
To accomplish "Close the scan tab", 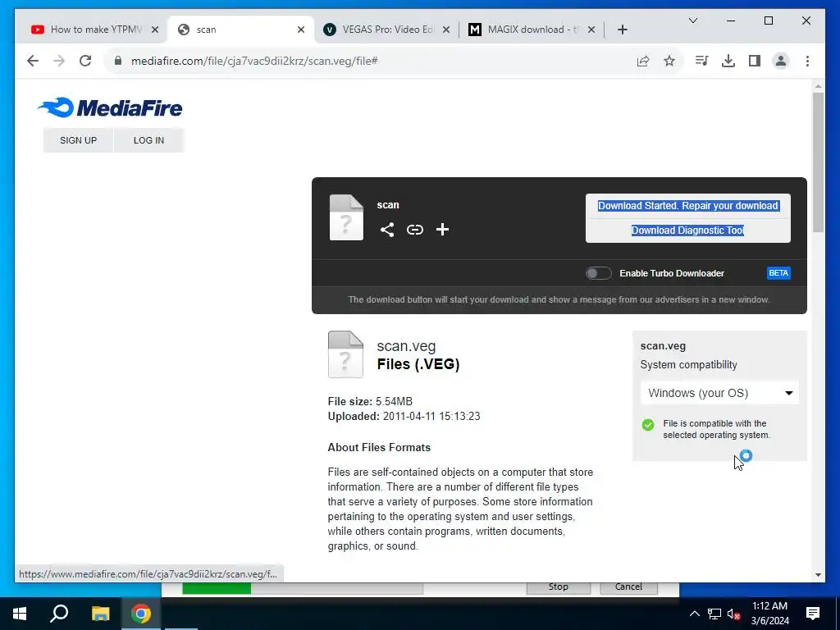I will (301, 30).
